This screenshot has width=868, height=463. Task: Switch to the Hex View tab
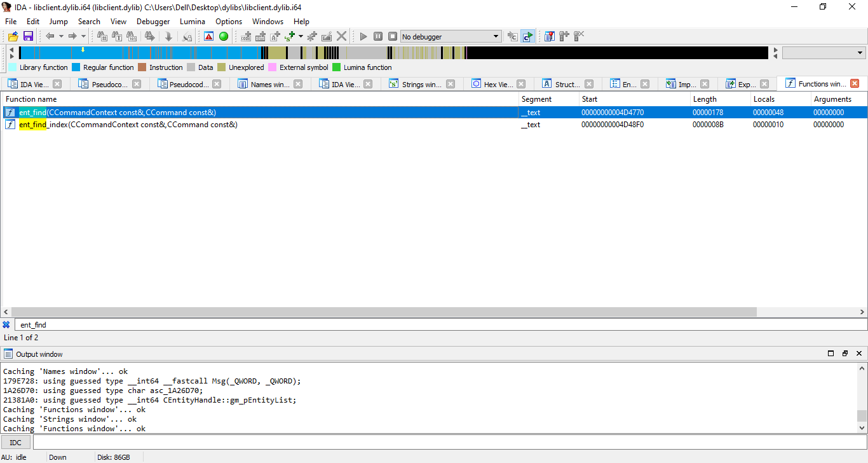click(499, 84)
